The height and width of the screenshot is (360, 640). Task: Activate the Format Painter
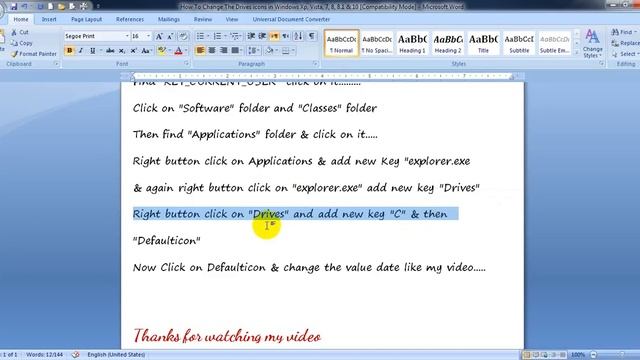tap(33, 54)
